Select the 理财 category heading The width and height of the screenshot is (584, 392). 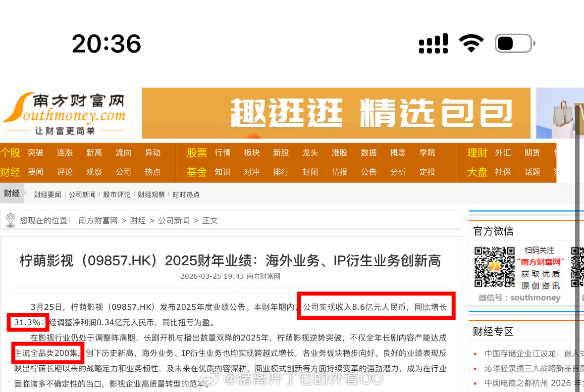click(x=477, y=152)
